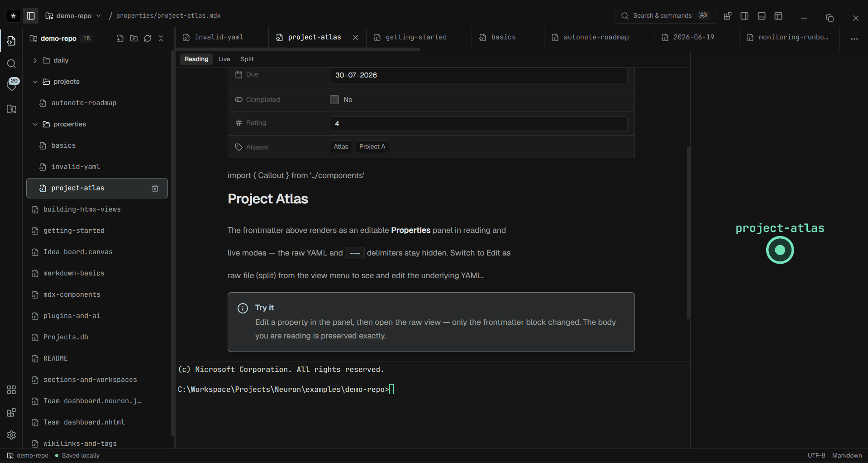868x463 pixels.
Task: Select the Reading view mode
Action: pyautogui.click(x=196, y=59)
